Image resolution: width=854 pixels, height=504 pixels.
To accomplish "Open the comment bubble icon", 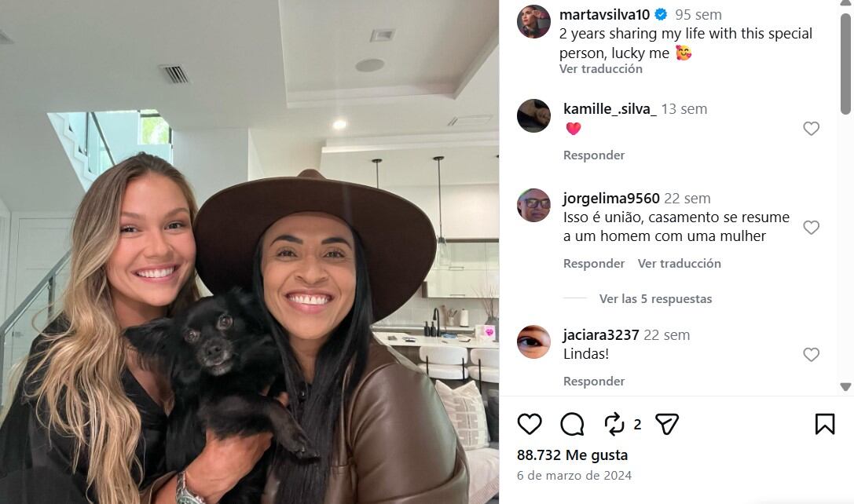I will [572, 424].
